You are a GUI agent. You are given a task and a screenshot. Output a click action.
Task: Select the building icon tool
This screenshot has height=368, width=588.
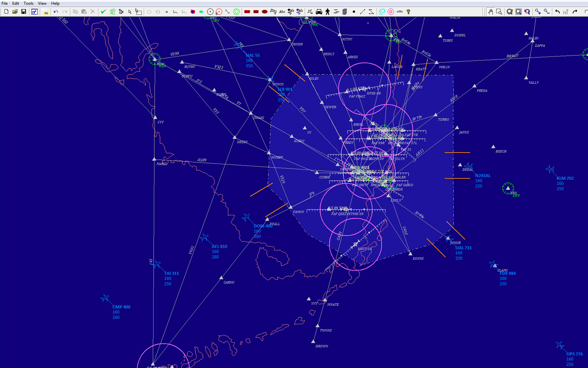point(345,11)
